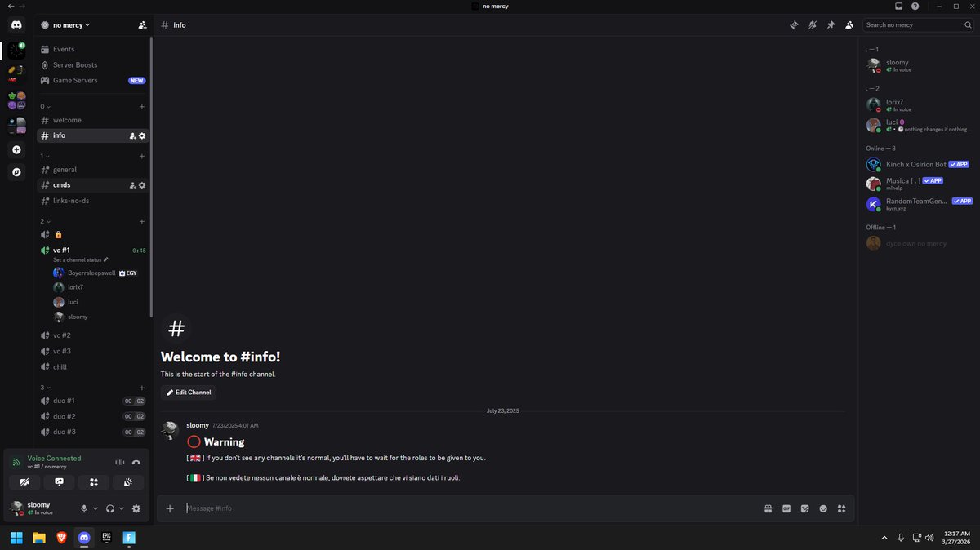The width and height of the screenshot is (980, 550).
Task: Join vc #2 voice channel
Action: pyautogui.click(x=93, y=335)
